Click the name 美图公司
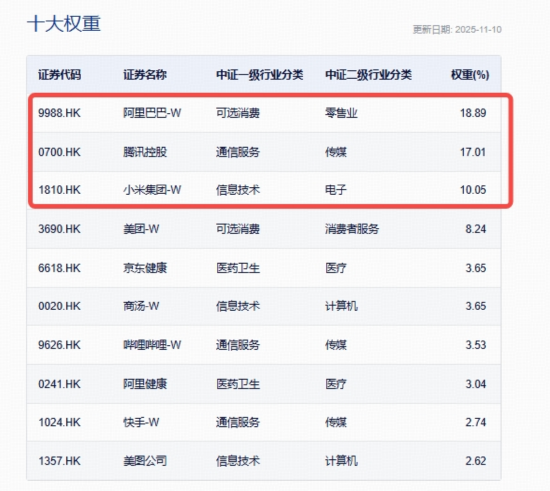 [145, 461]
